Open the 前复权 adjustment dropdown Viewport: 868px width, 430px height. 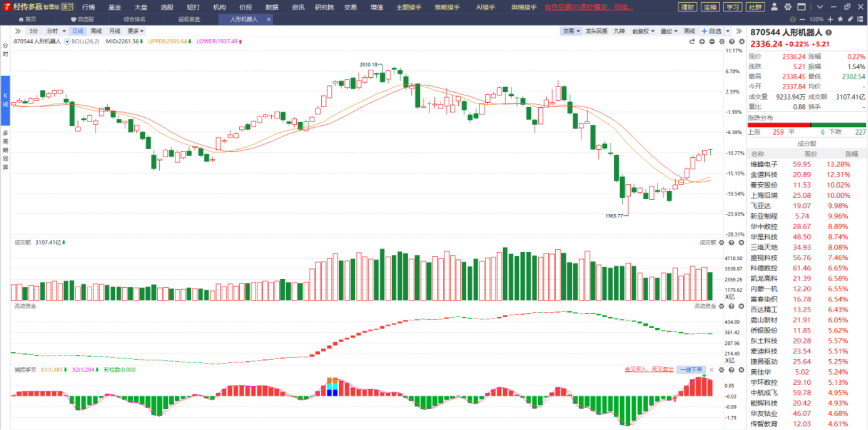pyautogui.click(x=643, y=31)
